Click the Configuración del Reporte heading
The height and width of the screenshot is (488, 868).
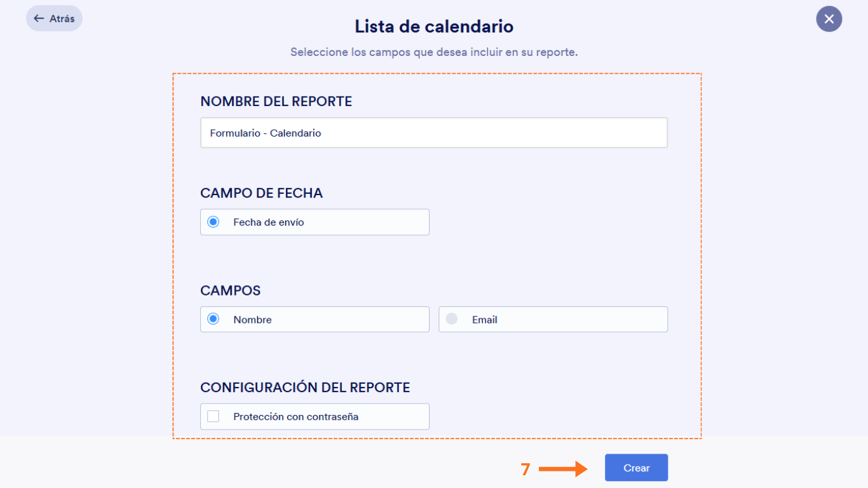pos(305,387)
